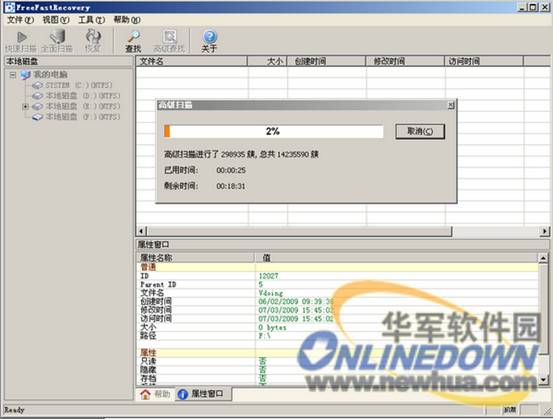Image resolution: width=553 pixels, height=419 pixels.
Task: Click remaining time value 00:18:31
Action: pos(231,186)
